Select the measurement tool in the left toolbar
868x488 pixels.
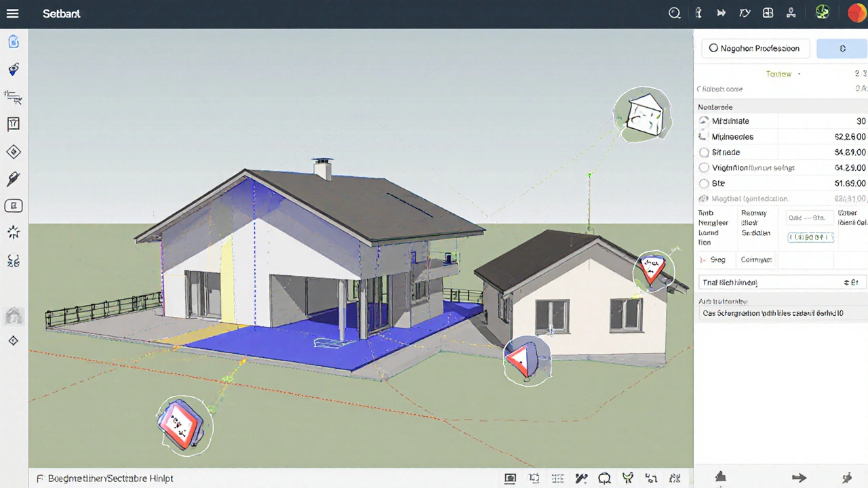(14, 98)
